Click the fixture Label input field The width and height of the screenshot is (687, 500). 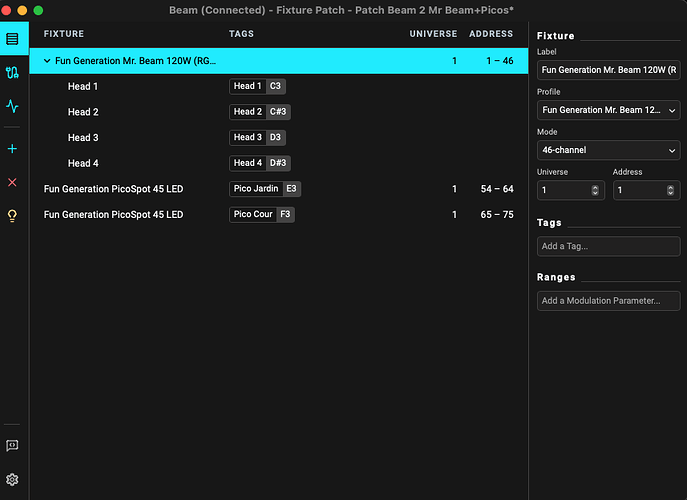coord(608,70)
